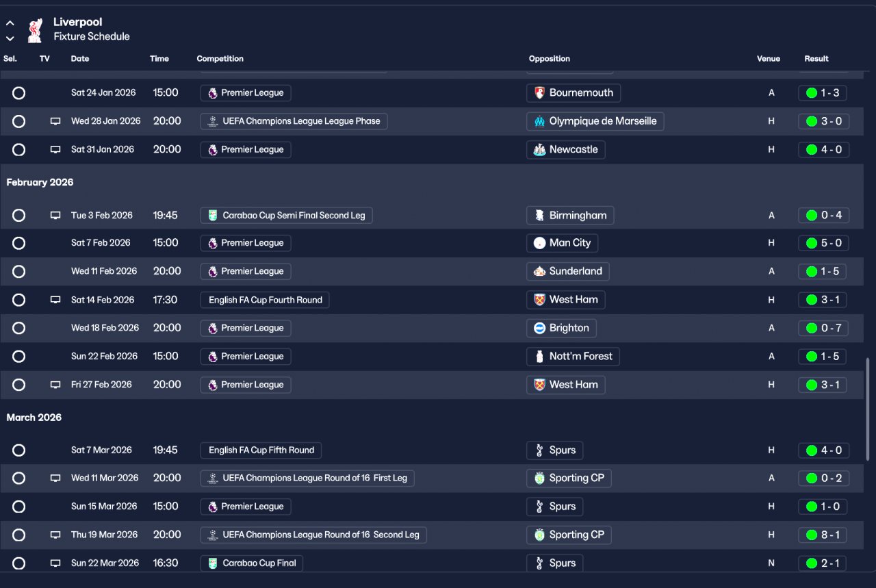Click the Time column header
The image size is (876, 588).
click(x=159, y=59)
